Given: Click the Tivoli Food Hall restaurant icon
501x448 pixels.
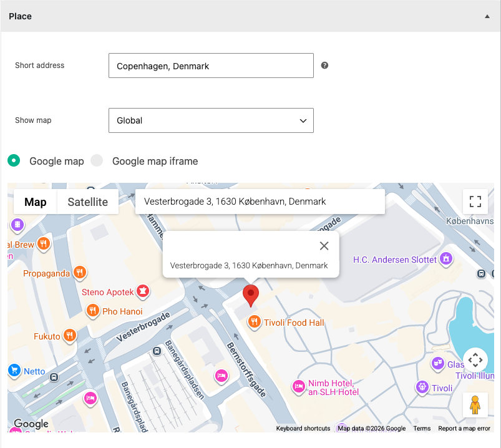Looking at the screenshot, I should 255,322.
